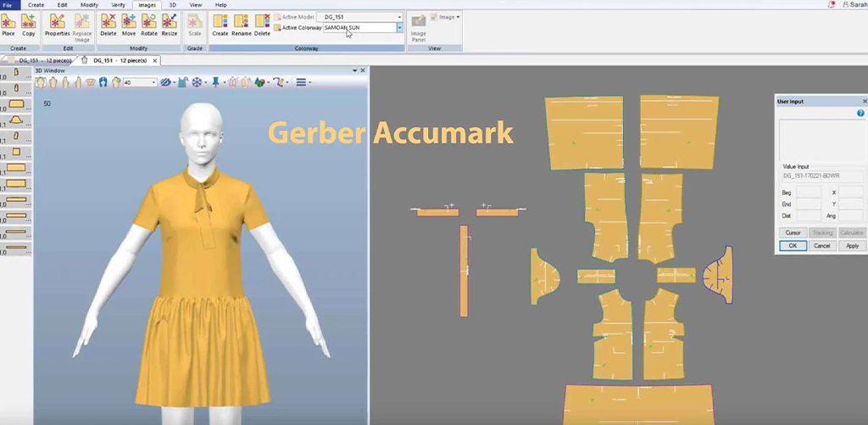Switch to the 3D ribbon tab
The height and width of the screenshot is (425, 868).
[x=173, y=5]
